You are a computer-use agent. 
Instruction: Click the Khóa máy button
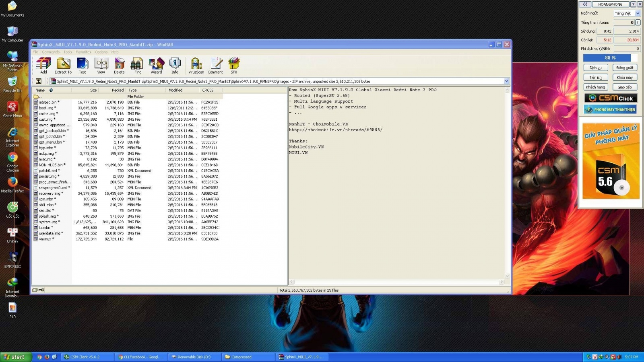coord(624,77)
